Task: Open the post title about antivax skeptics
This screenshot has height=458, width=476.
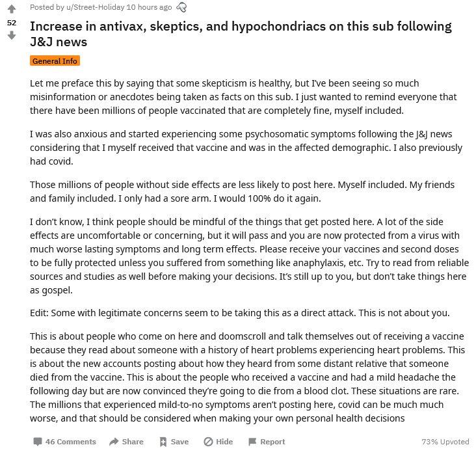Action: tap(241, 34)
